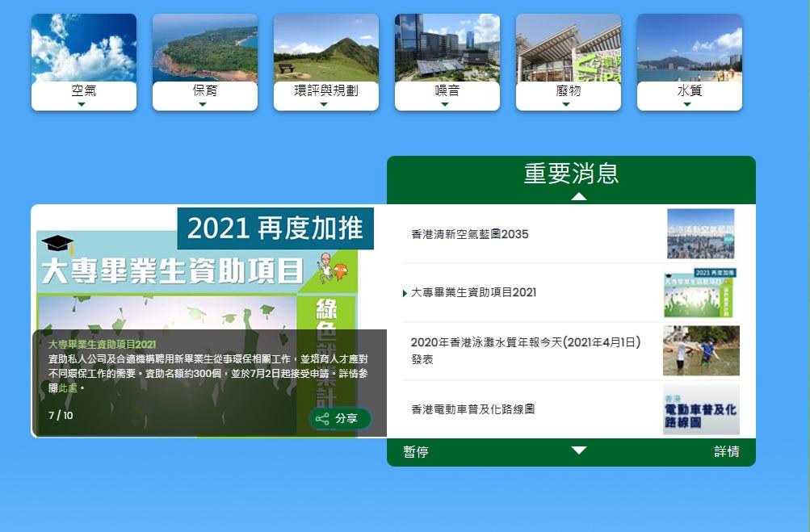Screen dimensions: 810x532
Task: Expand the dropdown arrow under 空氣
Action: pyautogui.click(x=84, y=102)
